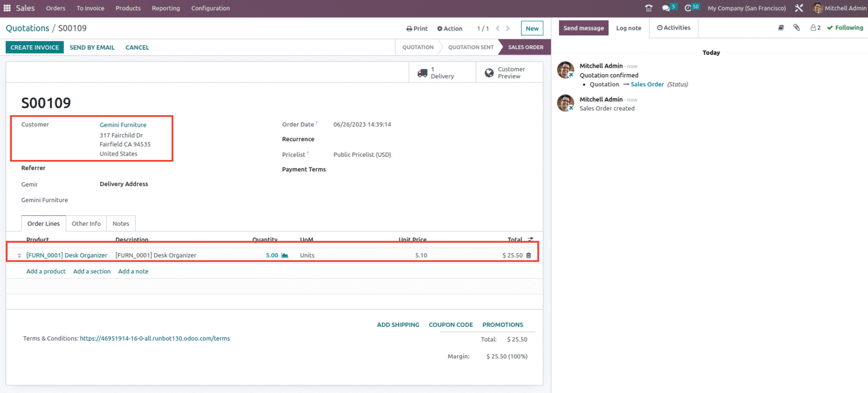Click the paperclip attachments icon

797,28
